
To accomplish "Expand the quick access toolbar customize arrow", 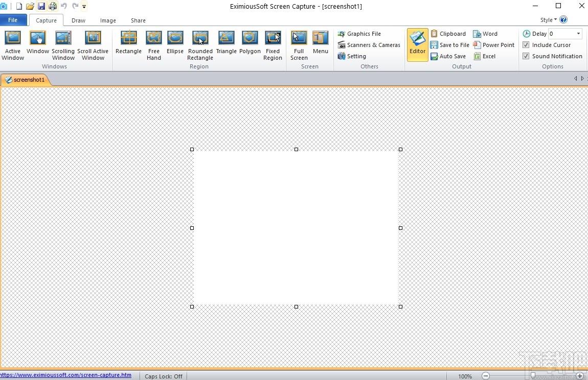I will (84, 6).
